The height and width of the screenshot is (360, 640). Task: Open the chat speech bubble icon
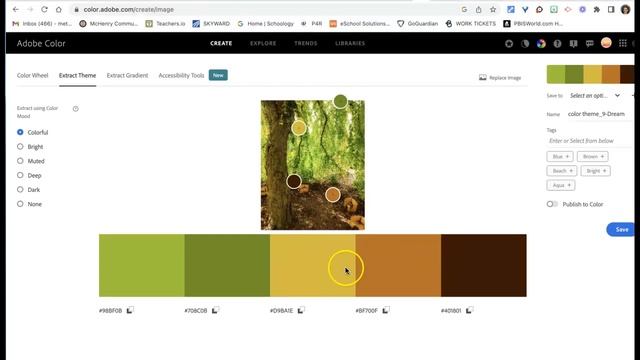(590, 43)
